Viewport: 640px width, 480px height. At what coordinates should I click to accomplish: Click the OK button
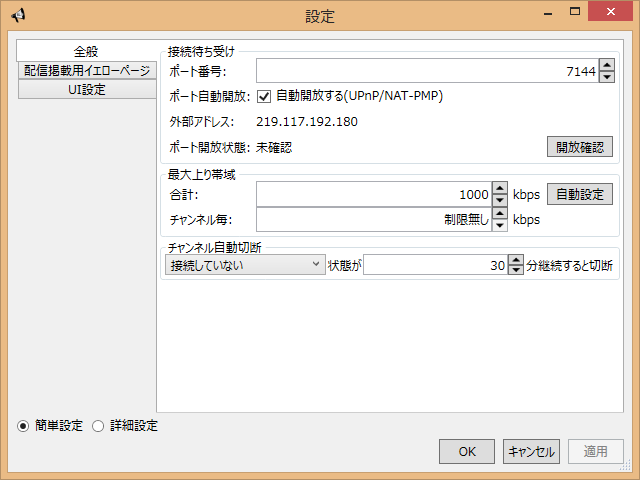click(x=467, y=451)
